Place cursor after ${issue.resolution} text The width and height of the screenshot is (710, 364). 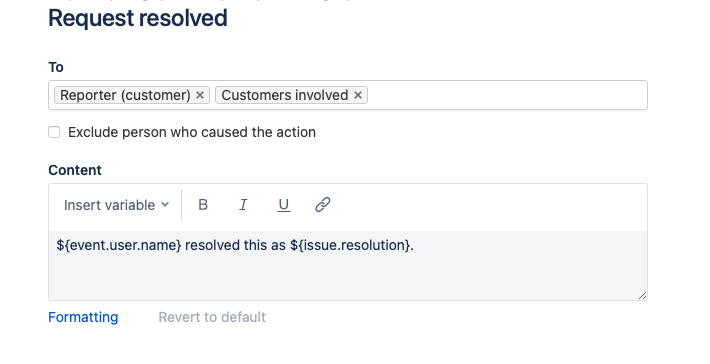point(415,245)
